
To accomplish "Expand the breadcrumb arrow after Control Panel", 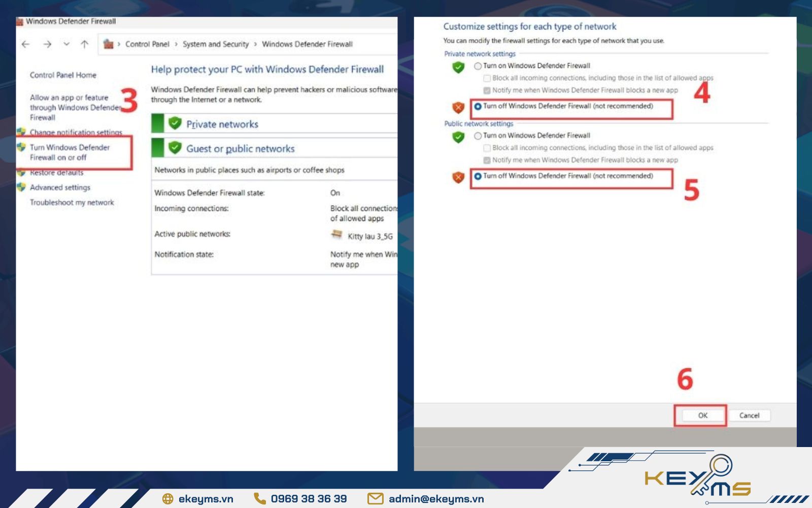I will (x=175, y=44).
